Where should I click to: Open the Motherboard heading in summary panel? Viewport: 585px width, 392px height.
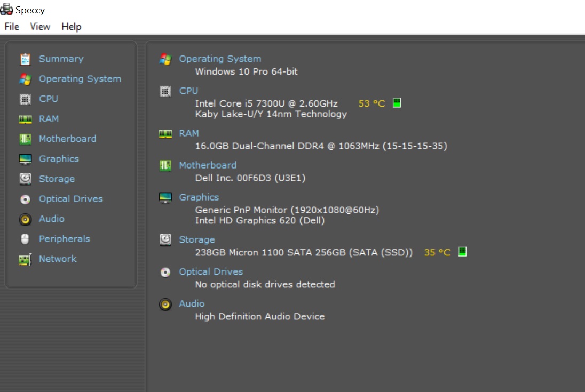[x=207, y=165]
